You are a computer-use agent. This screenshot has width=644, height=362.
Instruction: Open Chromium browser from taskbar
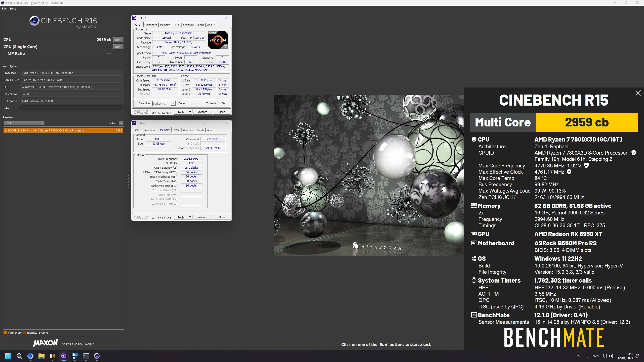pos(30,356)
